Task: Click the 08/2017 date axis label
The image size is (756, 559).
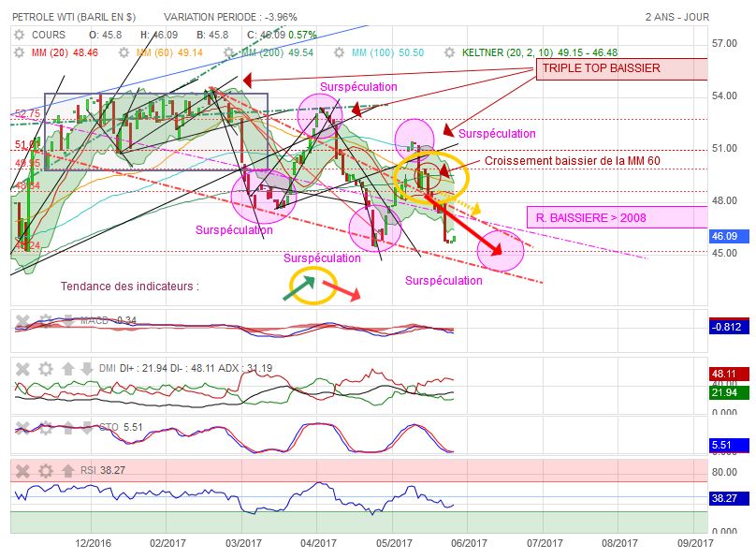Action: pos(619,543)
